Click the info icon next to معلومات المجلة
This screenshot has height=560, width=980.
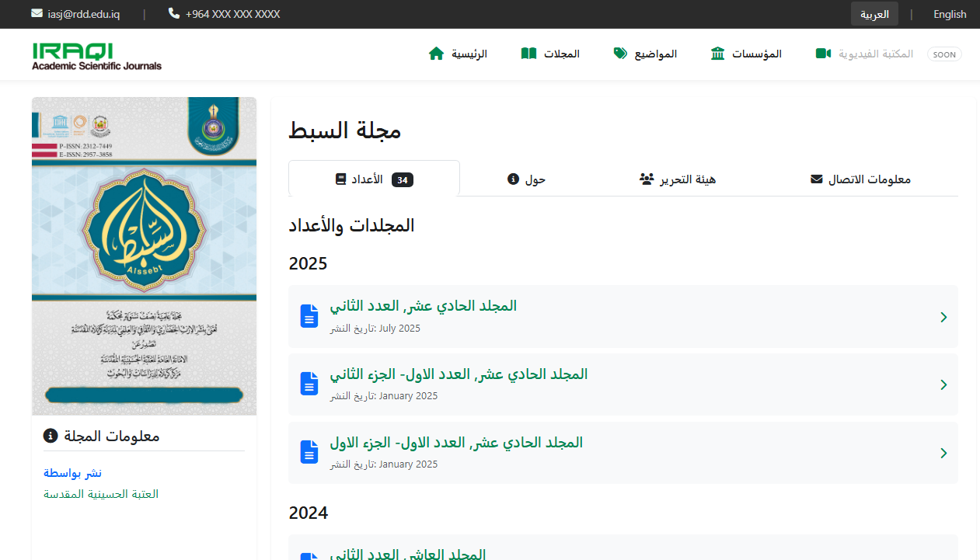[51, 436]
